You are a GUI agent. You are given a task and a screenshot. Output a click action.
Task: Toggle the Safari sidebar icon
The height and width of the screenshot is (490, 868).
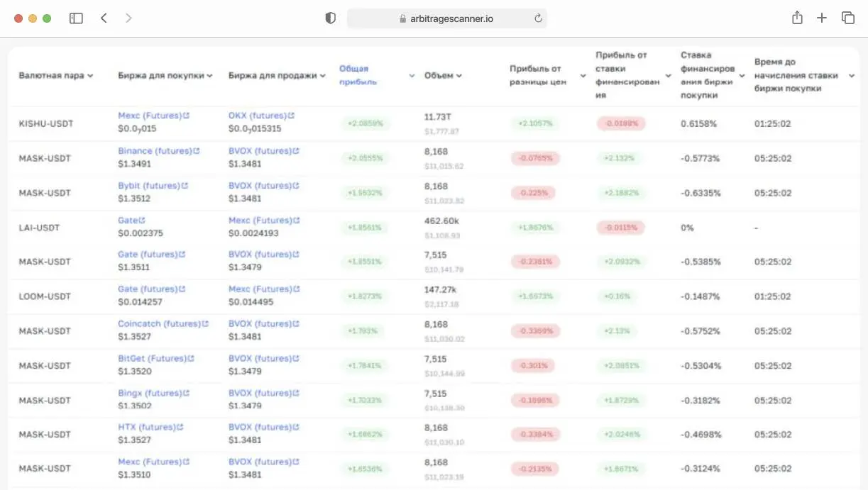[x=76, y=18]
